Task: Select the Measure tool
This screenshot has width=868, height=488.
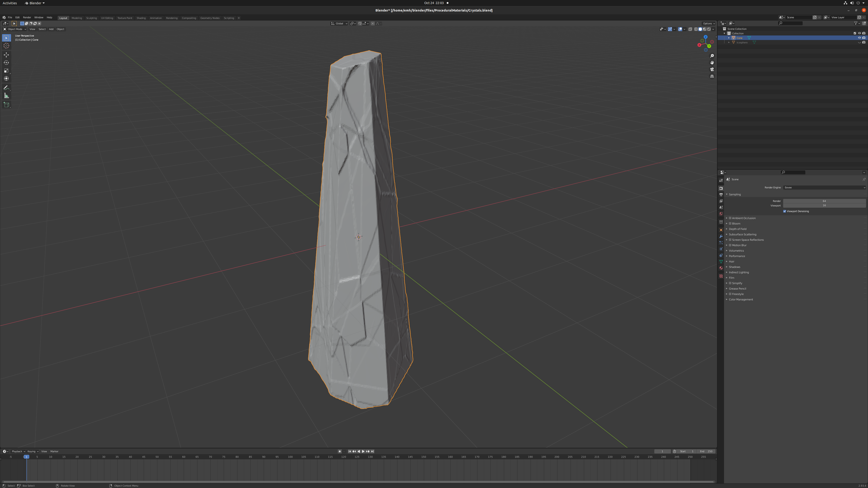Action: (x=6, y=96)
